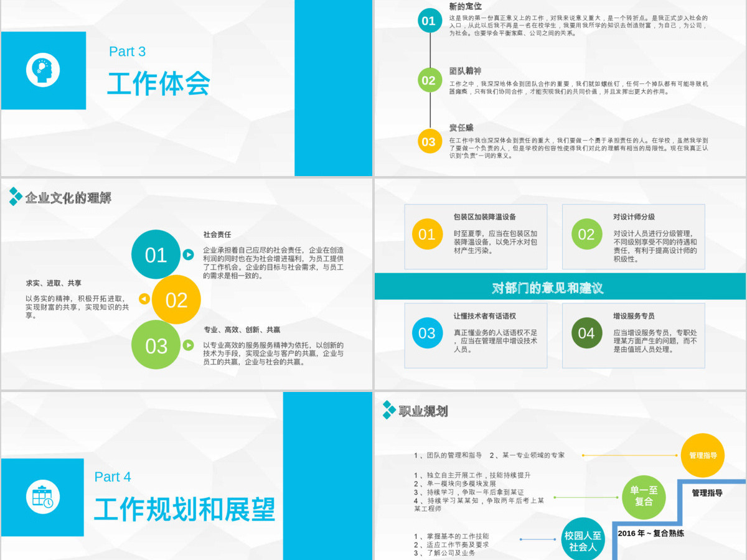Click the line 了解公司及业务
This screenshot has height=560, width=747.
coord(444,553)
